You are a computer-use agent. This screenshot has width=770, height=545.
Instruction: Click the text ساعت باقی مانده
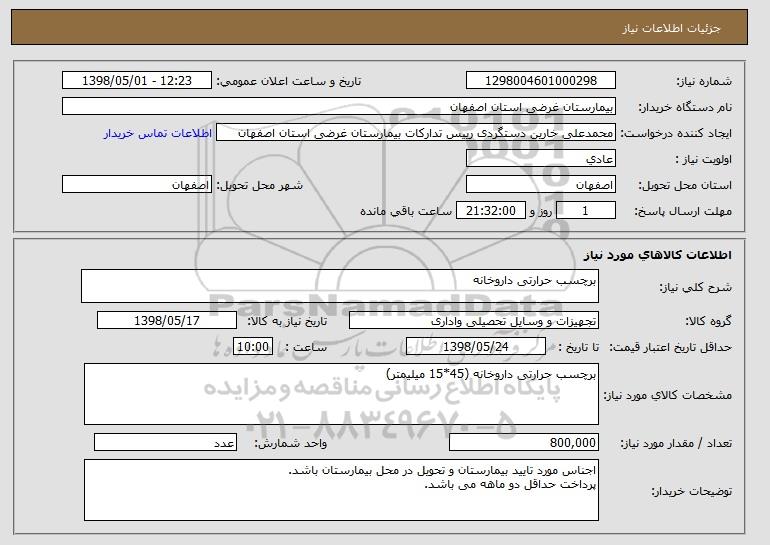click(x=406, y=211)
